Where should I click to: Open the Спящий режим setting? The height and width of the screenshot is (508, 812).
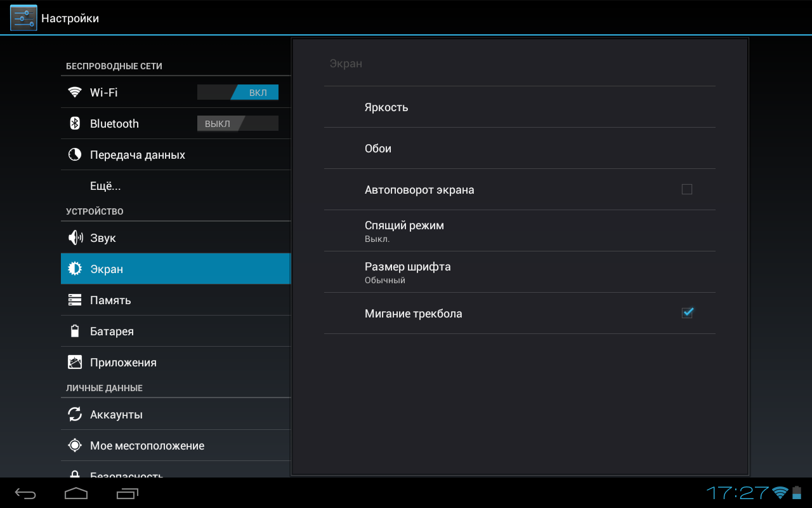point(520,231)
